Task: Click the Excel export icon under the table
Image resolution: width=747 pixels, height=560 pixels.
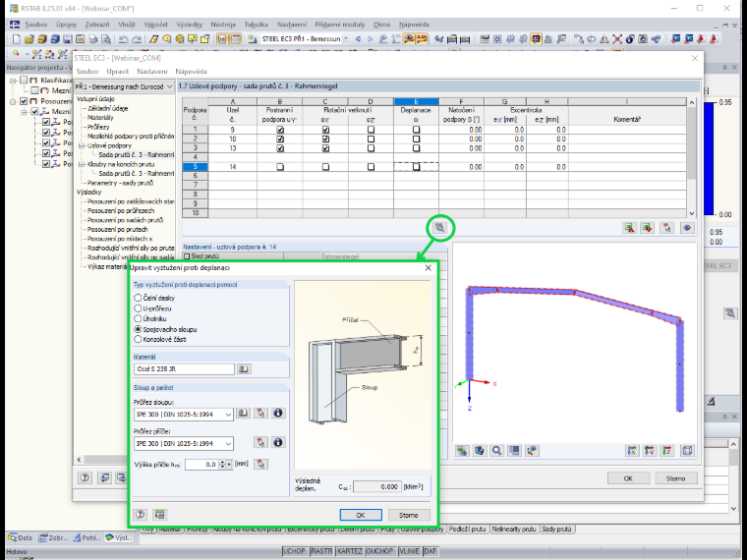Action: (x=629, y=228)
